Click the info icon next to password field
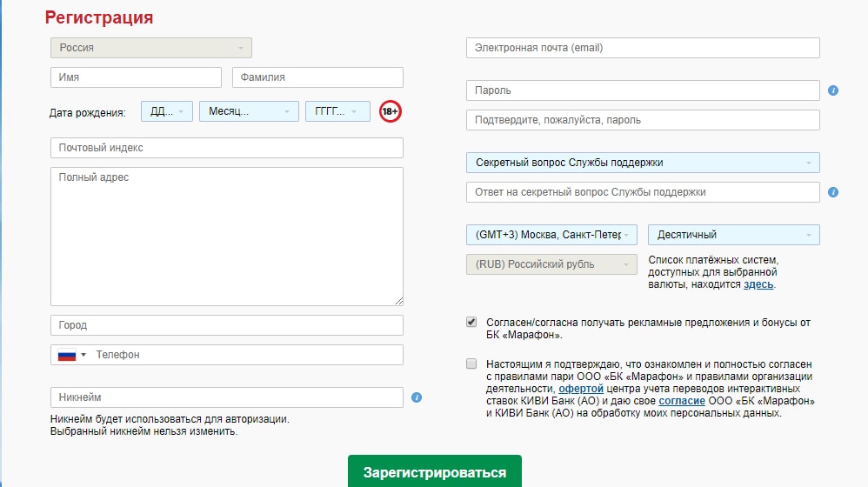Viewport: 868px width, 487px height. click(x=832, y=90)
